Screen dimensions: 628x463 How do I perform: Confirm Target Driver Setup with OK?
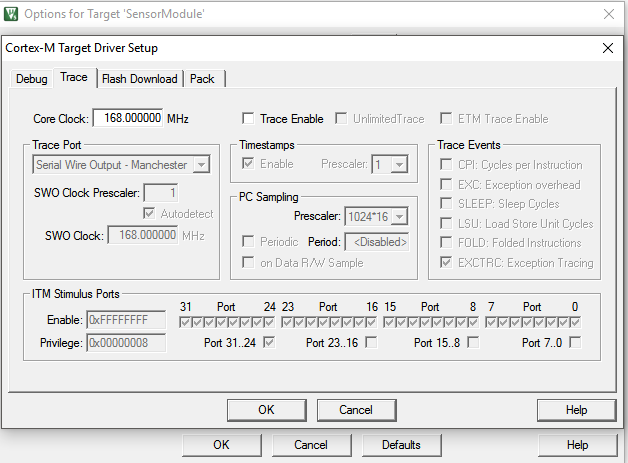tap(267, 410)
